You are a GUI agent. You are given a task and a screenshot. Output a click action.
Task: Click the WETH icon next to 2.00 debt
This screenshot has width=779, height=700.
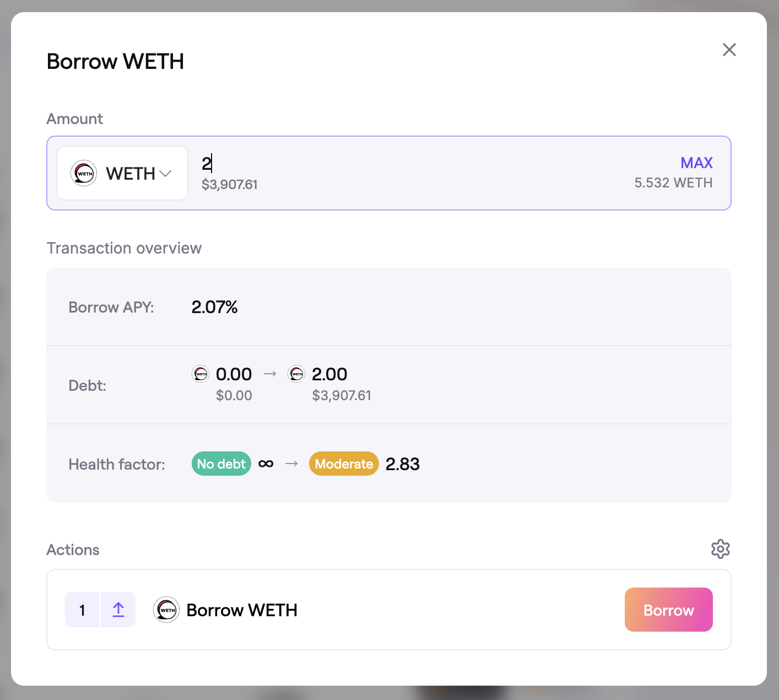point(296,374)
